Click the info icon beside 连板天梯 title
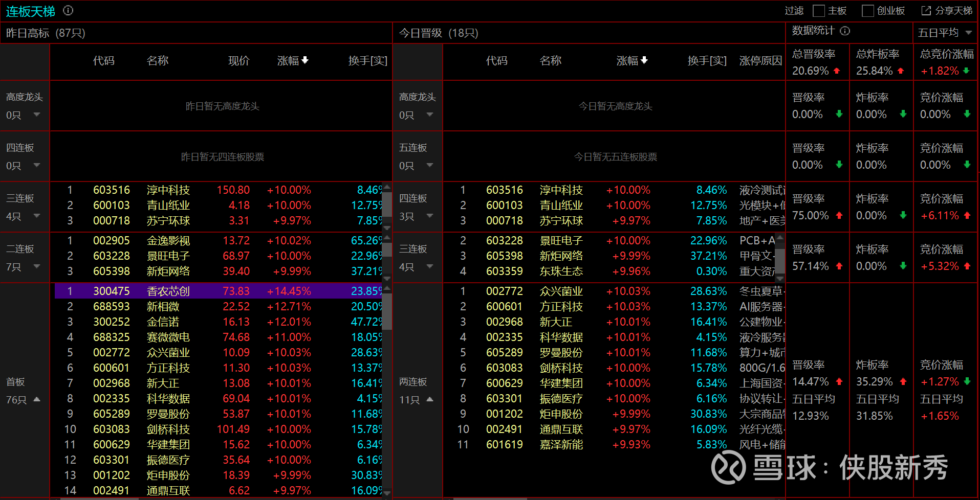The width and height of the screenshot is (980, 500). pos(68,10)
